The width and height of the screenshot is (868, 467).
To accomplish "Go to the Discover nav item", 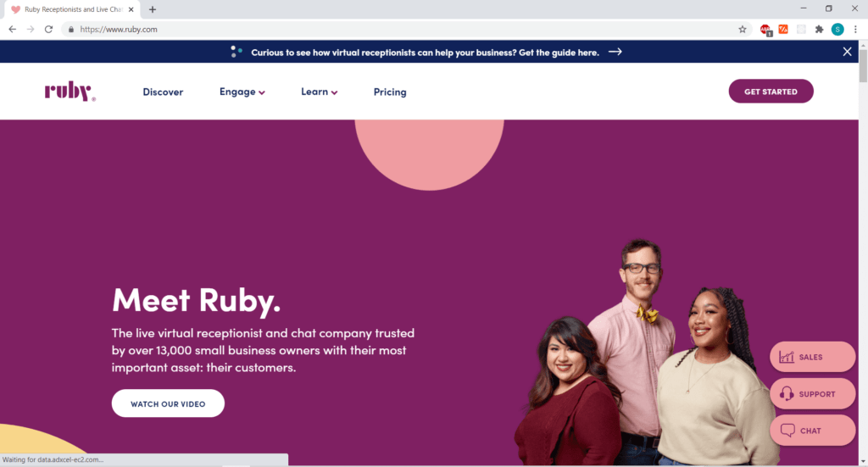I will [163, 92].
